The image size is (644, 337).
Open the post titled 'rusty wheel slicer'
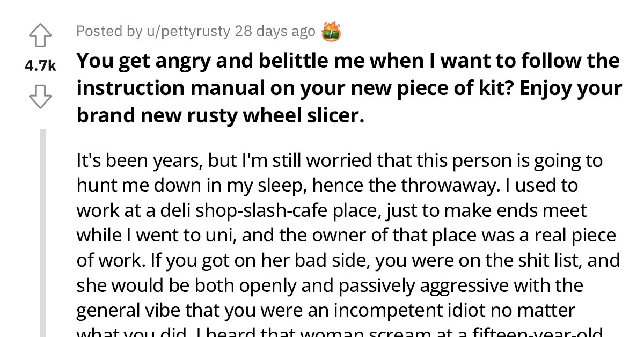tap(348, 87)
